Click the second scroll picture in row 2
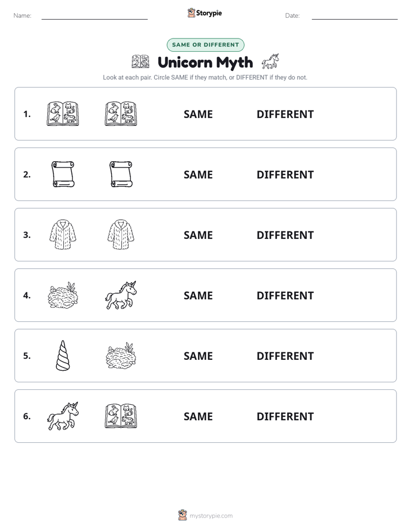411x532 pixels. coord(121,174)
